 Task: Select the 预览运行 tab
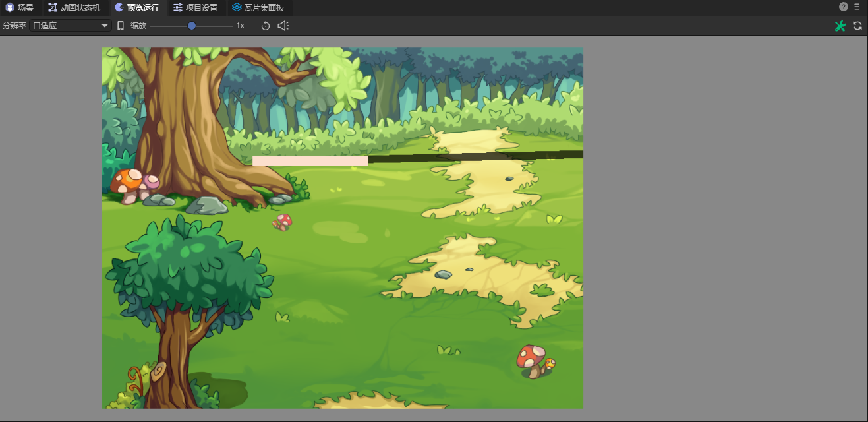click(136, 8)
